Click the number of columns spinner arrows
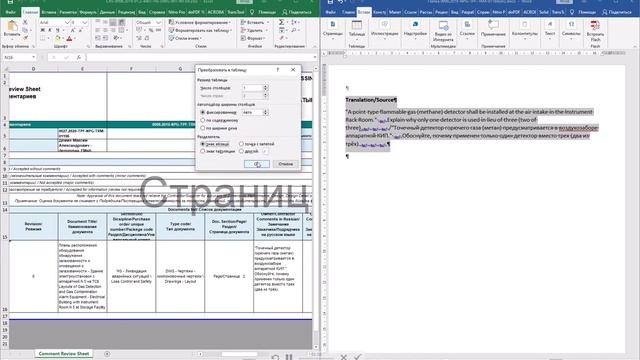This screenshot has height=360, width=640. (x=266, y=88)
